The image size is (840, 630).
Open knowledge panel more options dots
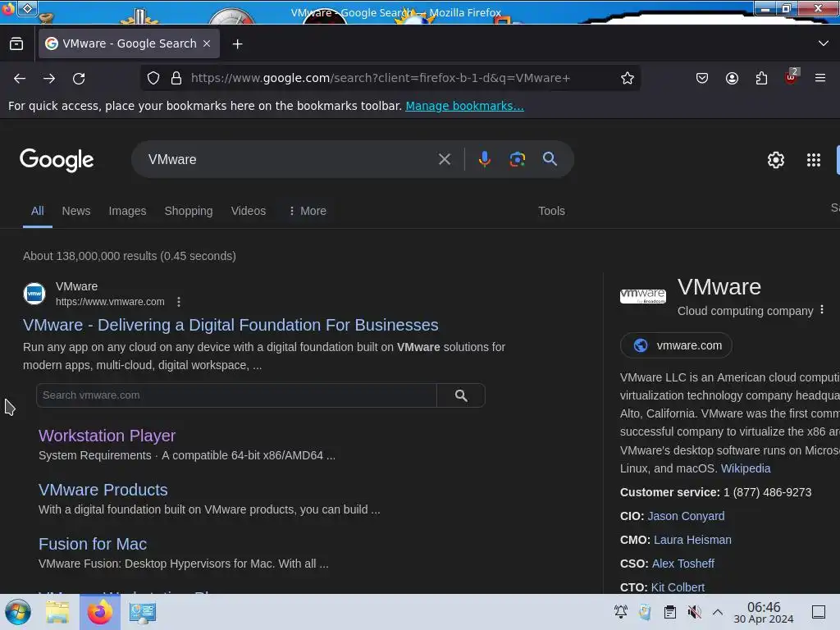click(x=822, y=310)
